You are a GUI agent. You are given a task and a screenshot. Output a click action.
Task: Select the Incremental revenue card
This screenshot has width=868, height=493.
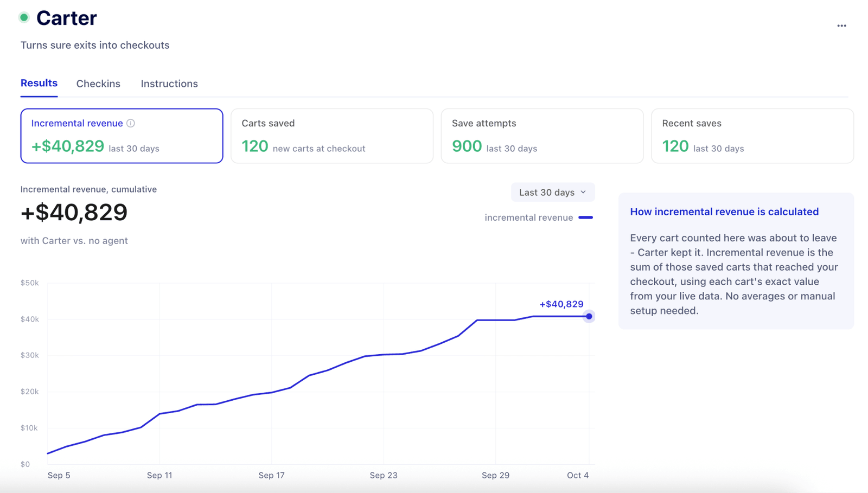click(x=122, y=136)
